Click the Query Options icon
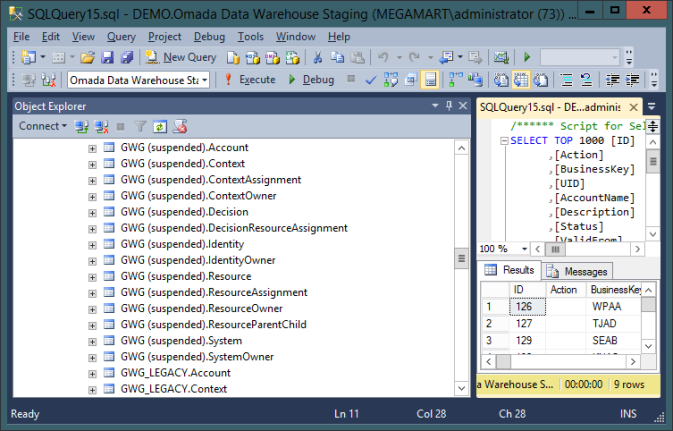Image resolution: width=673 pixels, height=431 pixels. click(411, 80)
